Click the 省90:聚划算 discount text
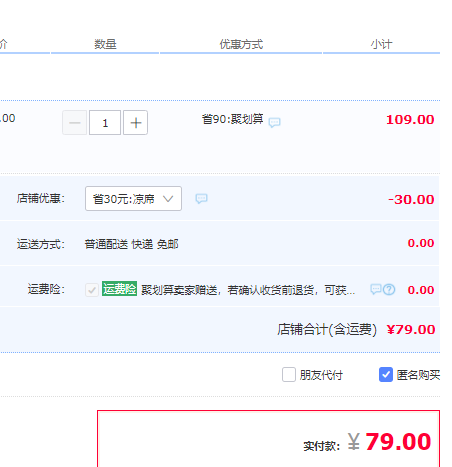The width and height of the screenshot is (452, 467). click(232, 119)
